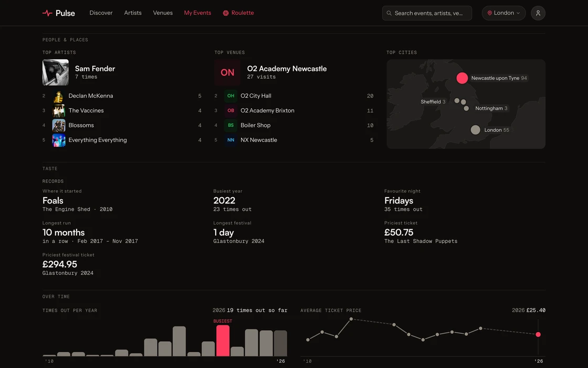Click the 10 months longest run
The image size is (588, 368).
click(64, 232)
